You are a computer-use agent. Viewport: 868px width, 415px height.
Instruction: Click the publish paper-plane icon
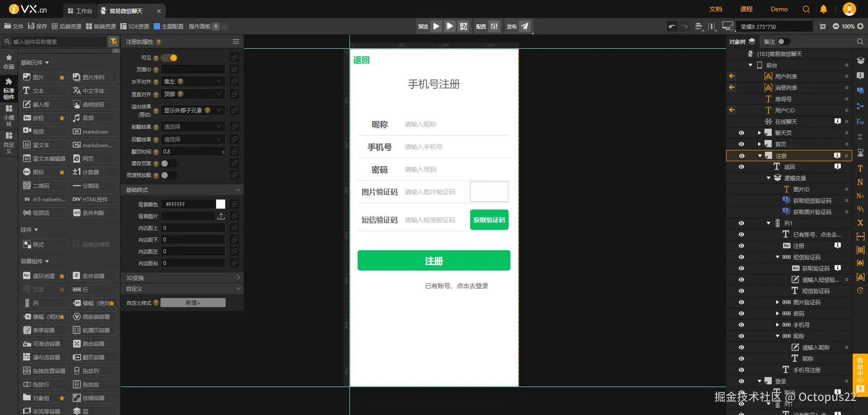pos(525,26)
